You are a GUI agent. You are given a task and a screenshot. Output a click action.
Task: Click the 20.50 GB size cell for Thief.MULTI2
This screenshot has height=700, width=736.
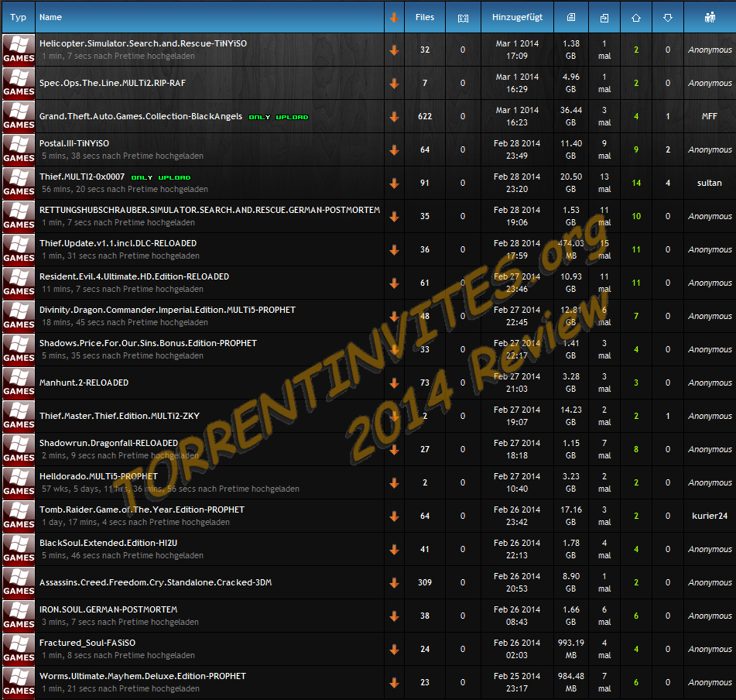tap(571, 183)
